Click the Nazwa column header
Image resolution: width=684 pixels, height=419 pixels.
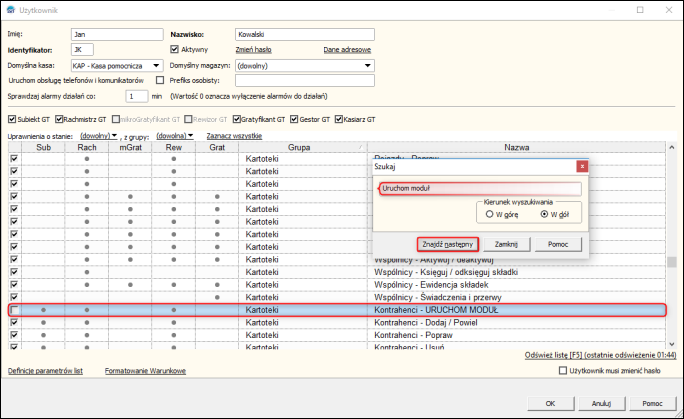click(517, 148)
